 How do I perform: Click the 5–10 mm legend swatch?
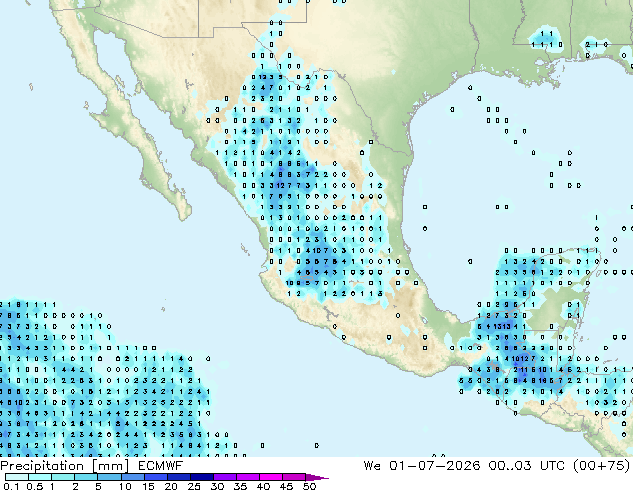point(109,477)
